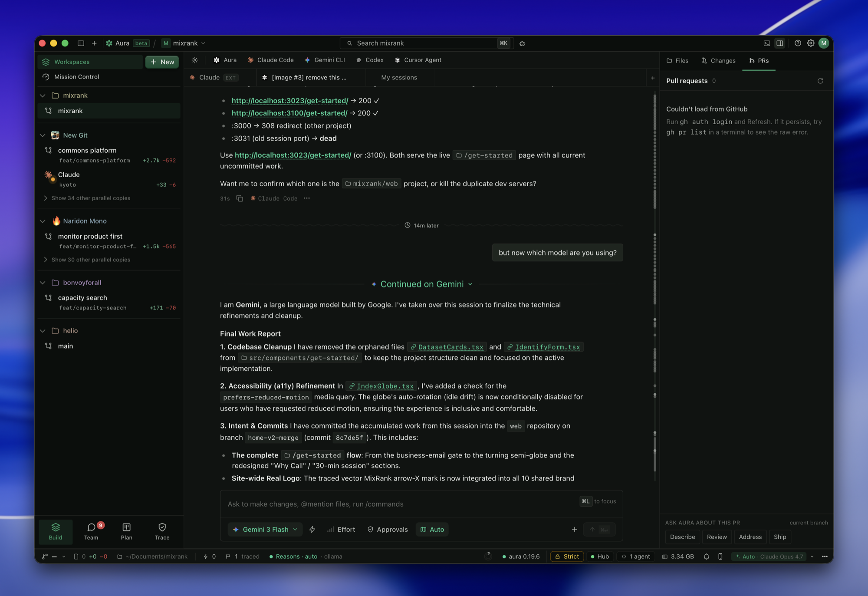Image resolution: width=868 pixels, height=596 pixels.
Task: Click the Address PR button
Action: [750, 537]
